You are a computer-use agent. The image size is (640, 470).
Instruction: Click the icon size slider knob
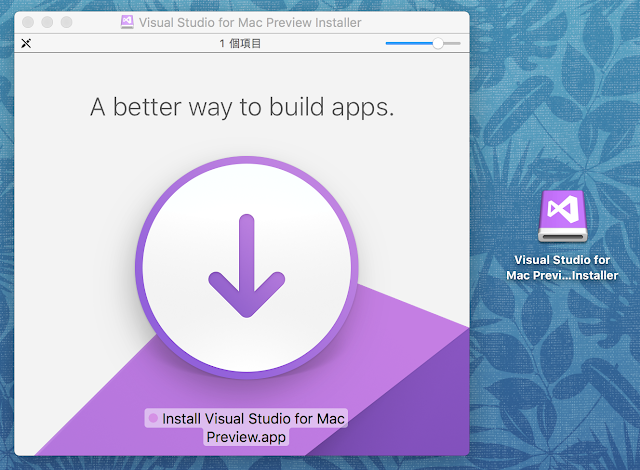point(438,43)
